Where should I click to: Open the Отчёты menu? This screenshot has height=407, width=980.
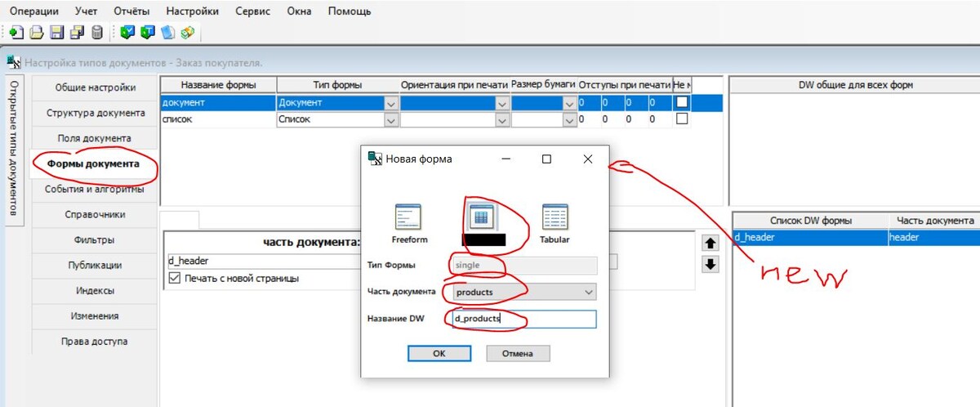coord(130,11)
